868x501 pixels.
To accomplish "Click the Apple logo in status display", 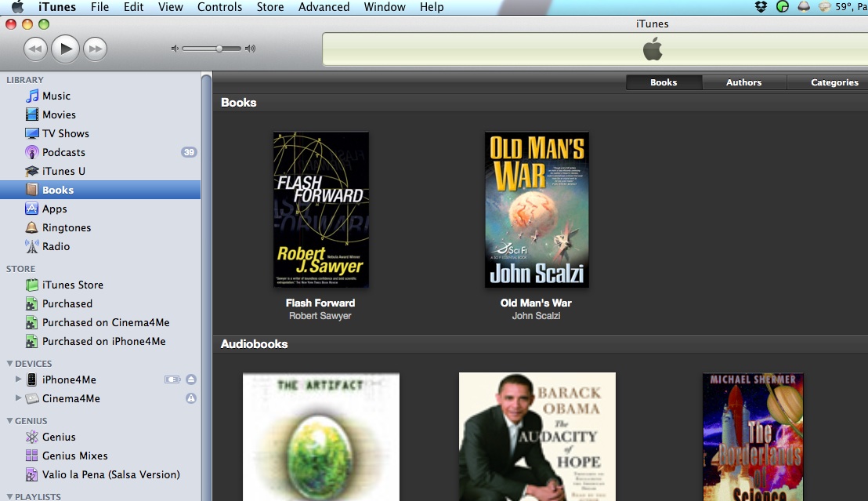I will tap(653, 49).
